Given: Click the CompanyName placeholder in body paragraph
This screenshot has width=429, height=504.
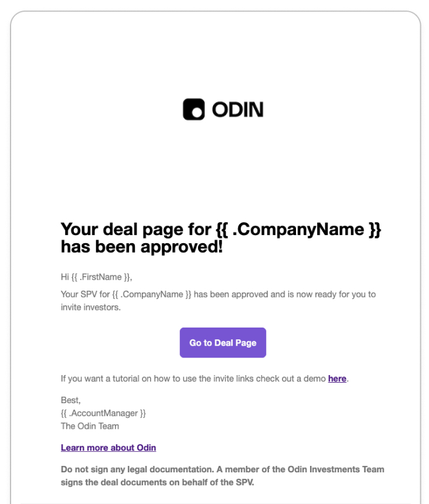Looking at the screenshot, I should [x=152, y=294].
